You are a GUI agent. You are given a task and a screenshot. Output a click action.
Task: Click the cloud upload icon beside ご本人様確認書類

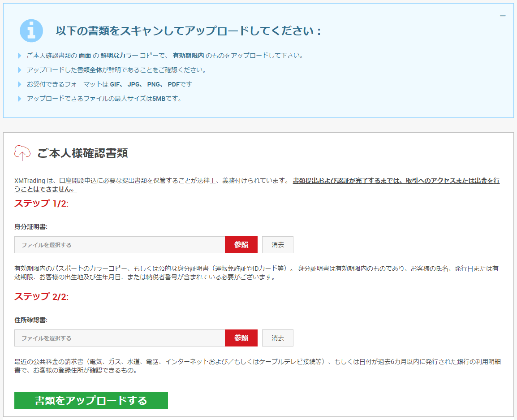tap(22, 153)
